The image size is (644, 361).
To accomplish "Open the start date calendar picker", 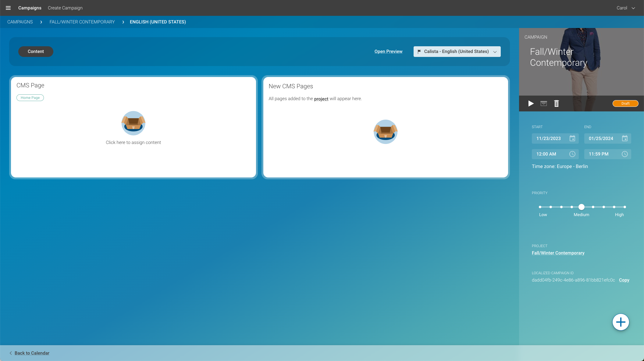I will 572,138.
